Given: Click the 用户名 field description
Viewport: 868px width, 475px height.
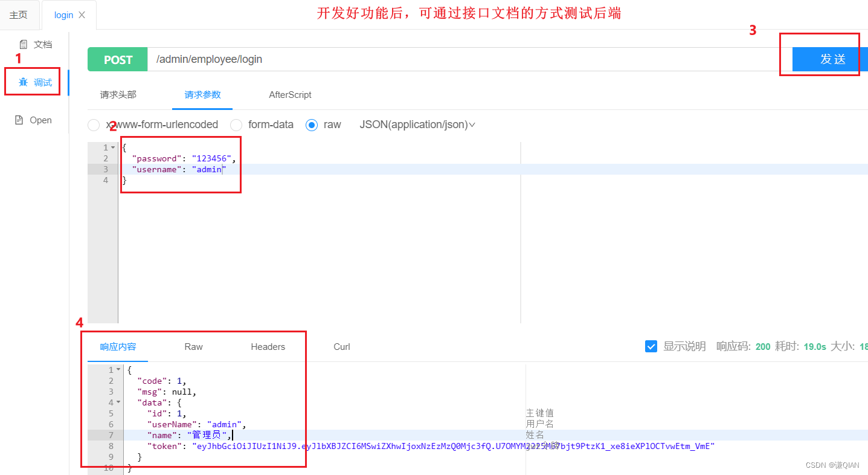Looking at the screenshot, I should tap(539, 424).
